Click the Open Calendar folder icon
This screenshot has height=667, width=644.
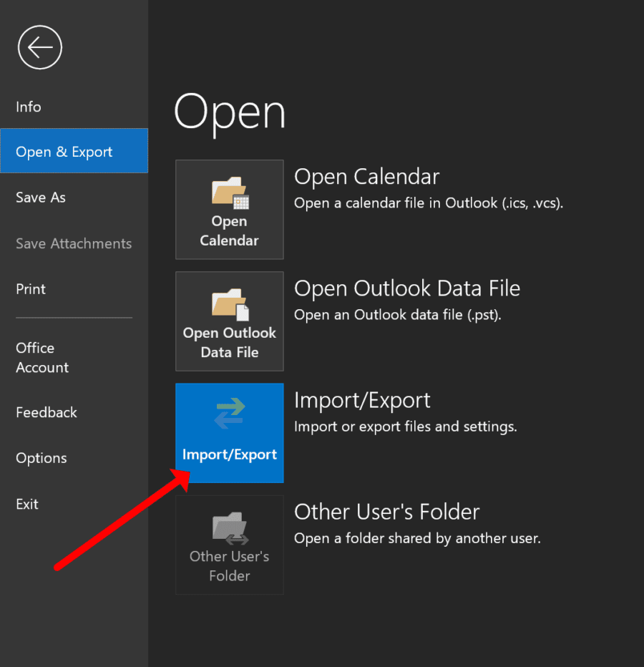230,193
